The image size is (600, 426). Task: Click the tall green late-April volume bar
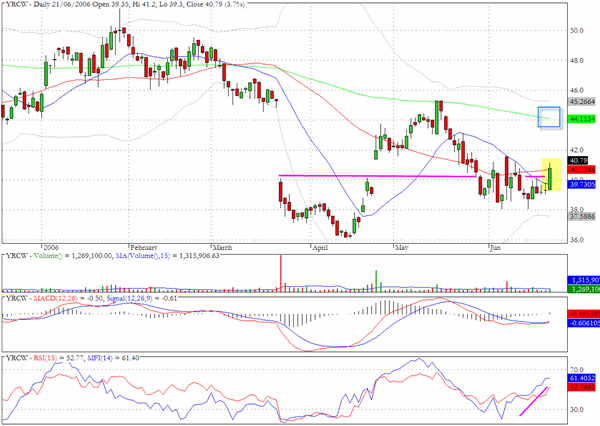[x=376, y=281]
